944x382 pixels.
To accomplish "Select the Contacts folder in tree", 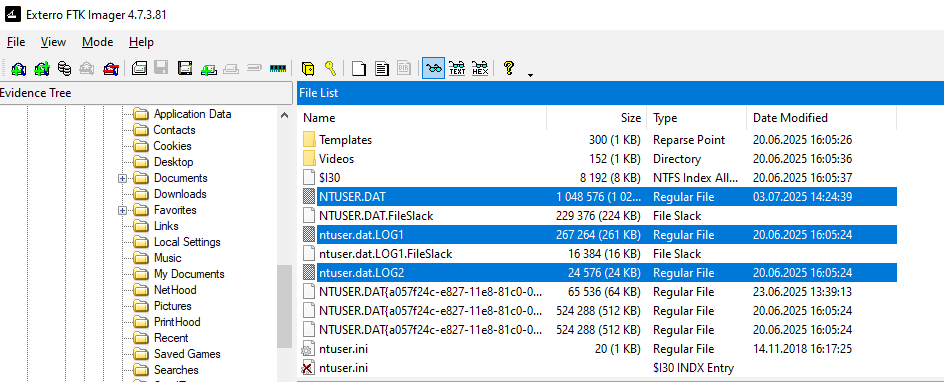I will [174, 130].
